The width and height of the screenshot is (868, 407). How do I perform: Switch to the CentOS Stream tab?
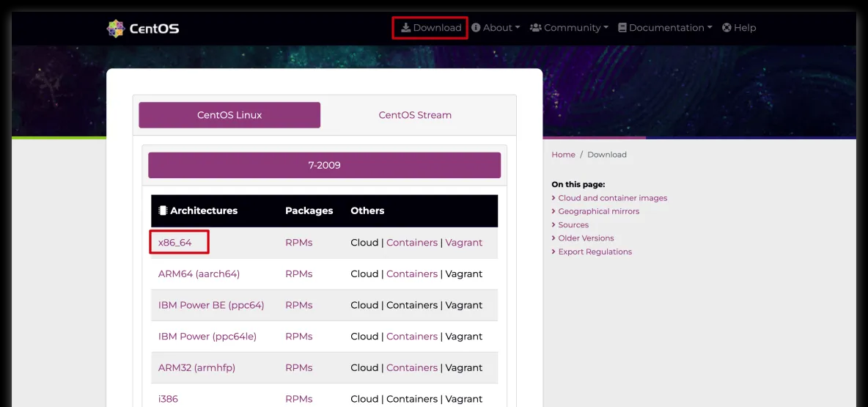click(x=415, y=115)
